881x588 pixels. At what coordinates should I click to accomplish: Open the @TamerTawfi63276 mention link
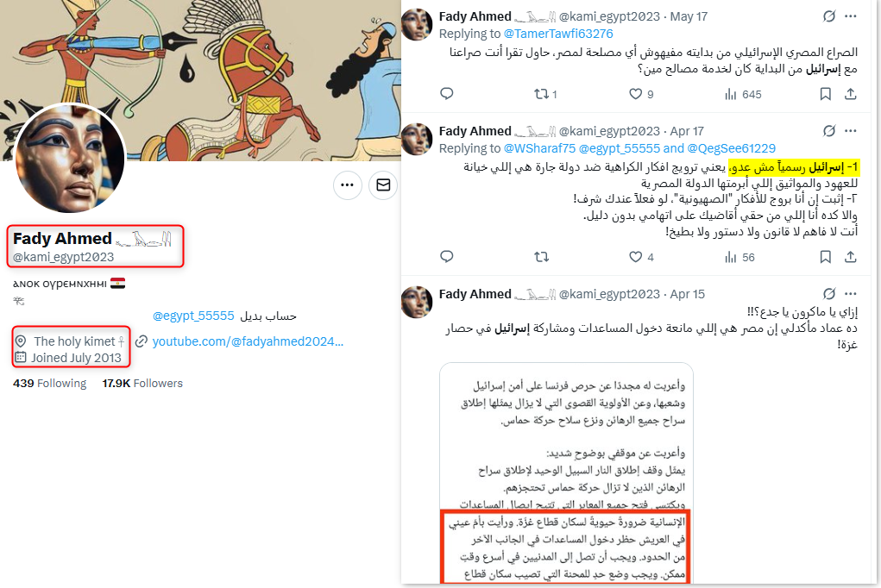[558, 34]
